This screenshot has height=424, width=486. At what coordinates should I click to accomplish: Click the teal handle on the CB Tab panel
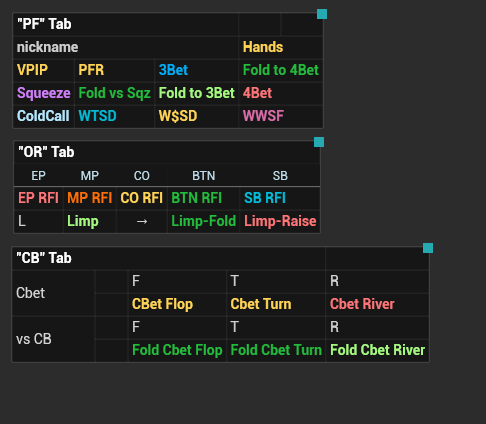428,248
